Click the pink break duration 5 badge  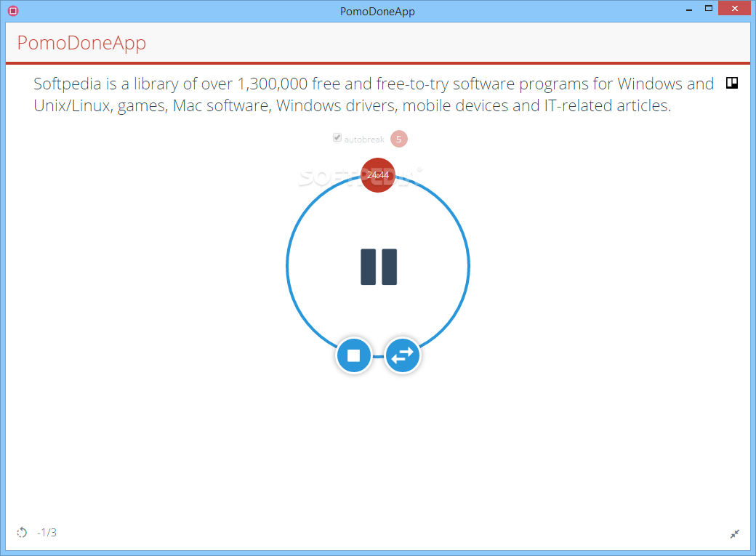[x=399, y=139]
